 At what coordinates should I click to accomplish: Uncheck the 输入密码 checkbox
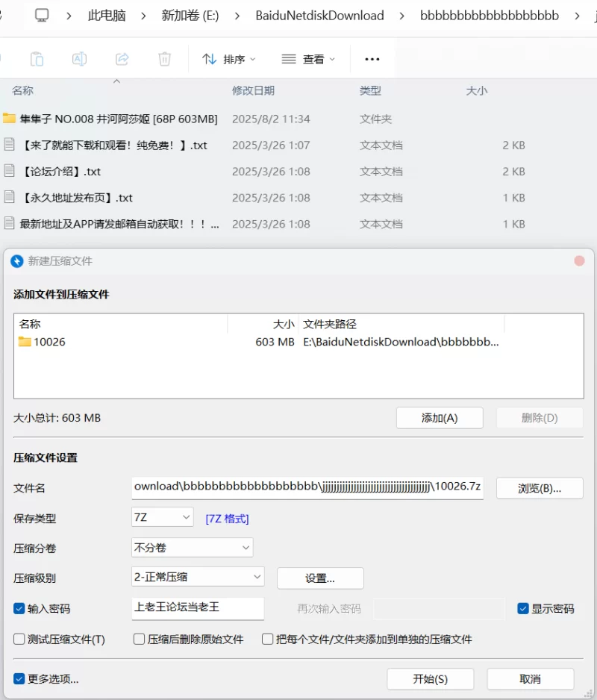pos(19,608)
